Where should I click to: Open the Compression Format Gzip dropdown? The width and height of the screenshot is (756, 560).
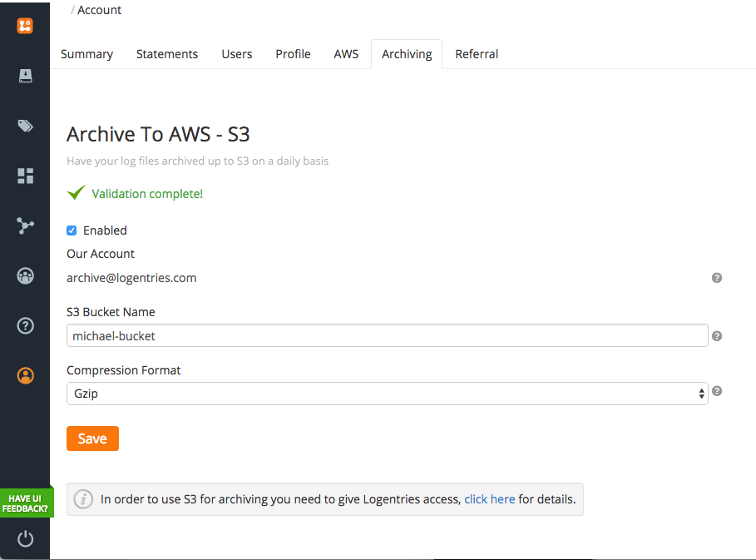click(x=388, y=394)
